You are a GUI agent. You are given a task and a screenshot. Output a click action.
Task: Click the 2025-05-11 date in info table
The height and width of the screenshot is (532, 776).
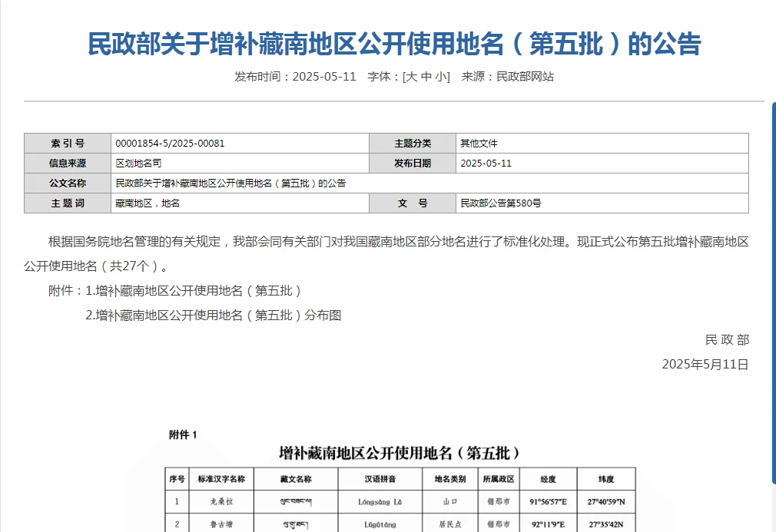pyautogui.click(x=486, y=164)
